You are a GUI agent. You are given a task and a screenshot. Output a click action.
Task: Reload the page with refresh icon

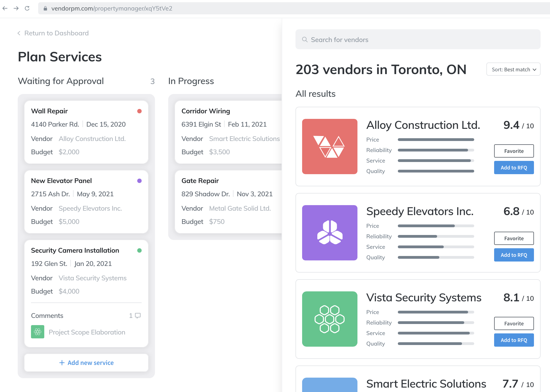pos(27,8)
